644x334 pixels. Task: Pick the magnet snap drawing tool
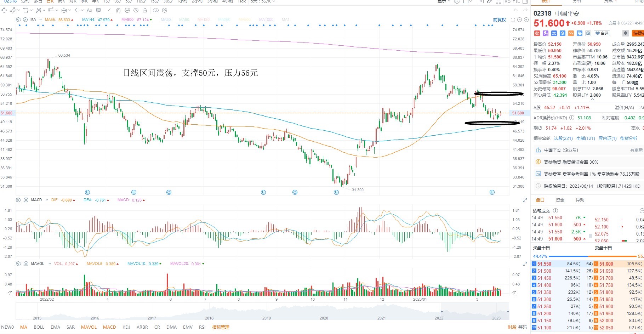coord(118,10)
